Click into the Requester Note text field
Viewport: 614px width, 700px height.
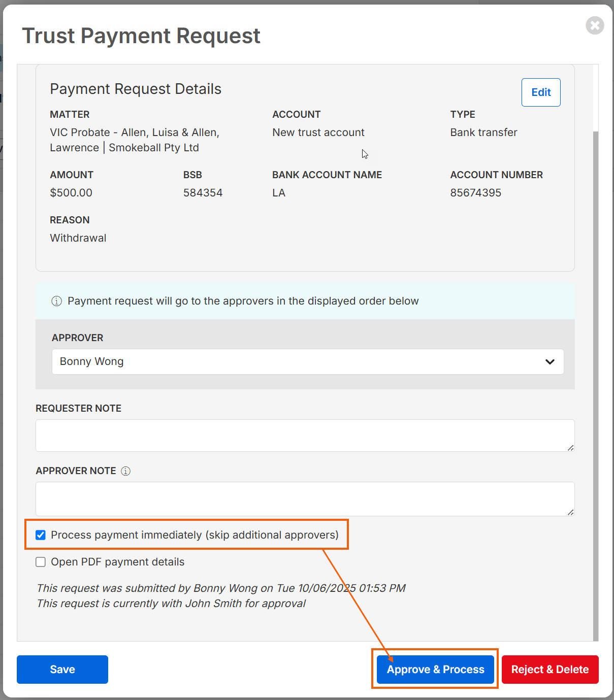pyautogui.click(x=305, y=436)
